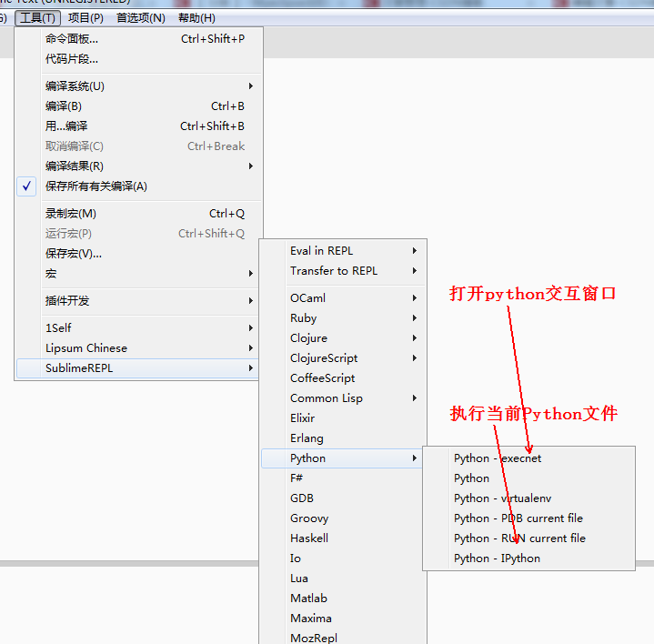Open the Clojure submenu

[x=343, y=337]
